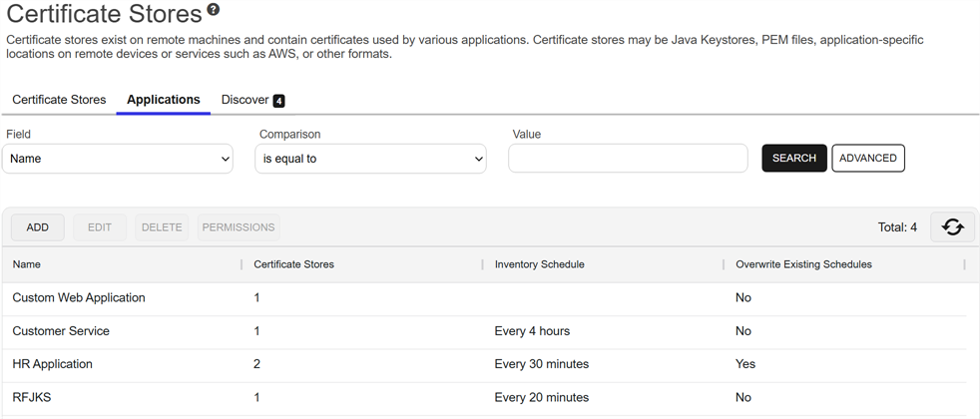Open the Comparison dropdown

(x=370, y=159)
